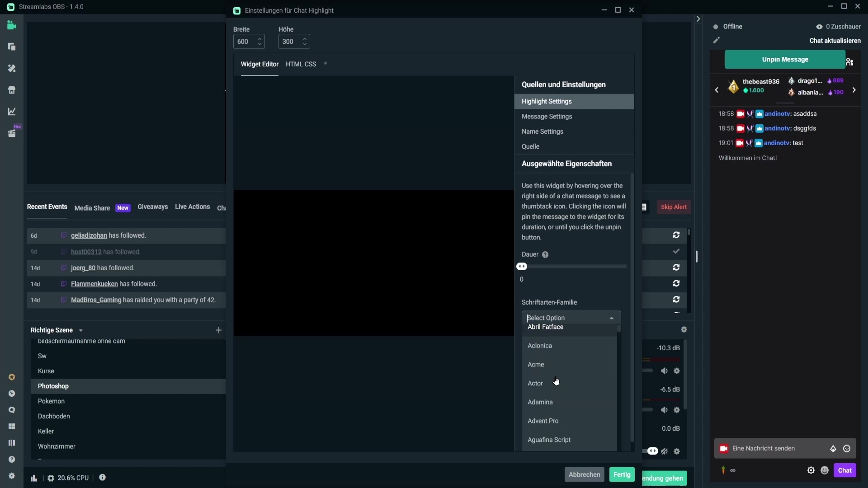Open the Themes icon in left sidebar
Screen dimensions: 868x488
[x=12, y=68]
